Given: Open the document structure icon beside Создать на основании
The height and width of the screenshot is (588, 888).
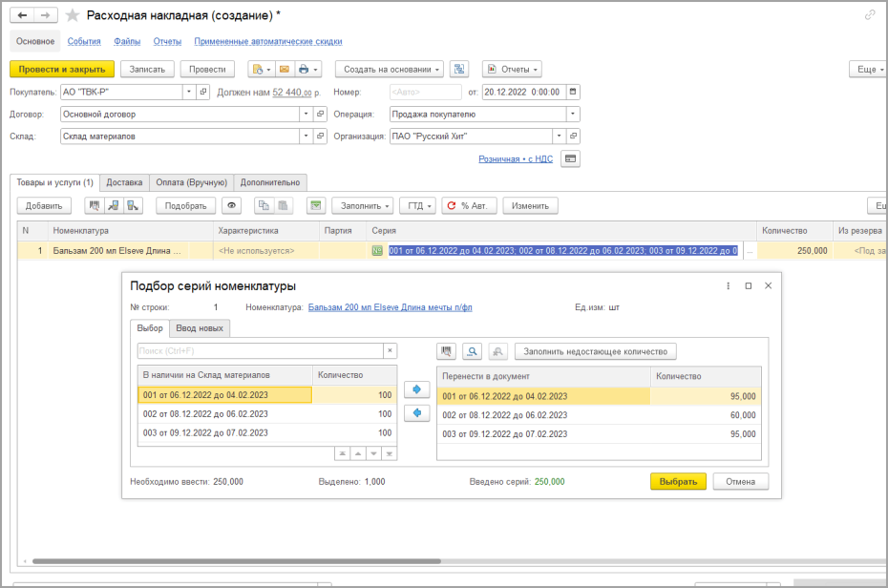Looking at the screenshot, I should click(x=459, y=69).
